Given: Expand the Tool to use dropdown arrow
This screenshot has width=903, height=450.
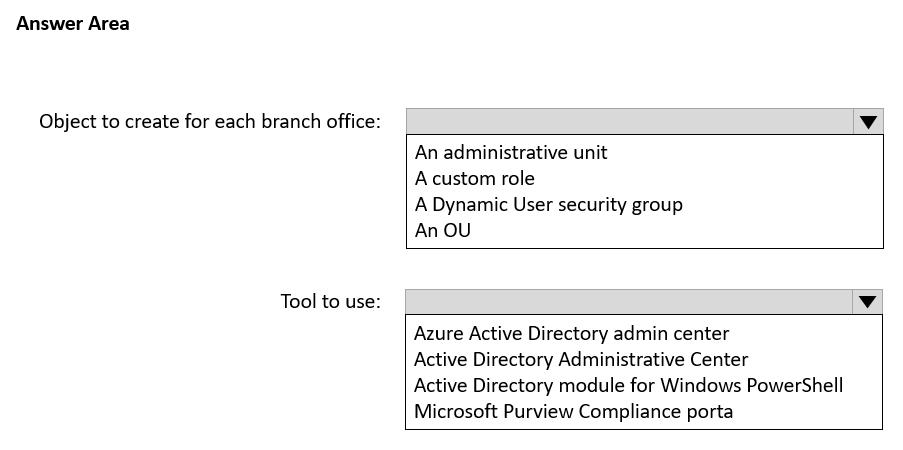Looking at the screenshot, I should 867,302.
